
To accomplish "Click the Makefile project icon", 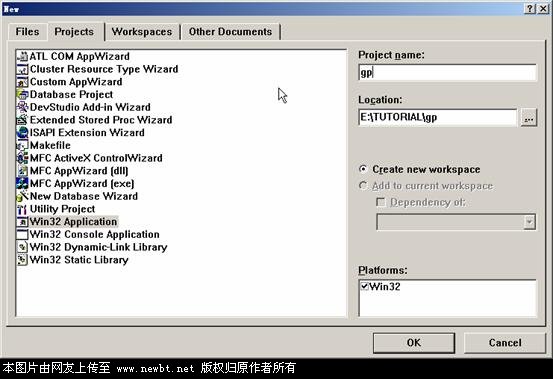I will pyautogui.click(x=22, y=145).
